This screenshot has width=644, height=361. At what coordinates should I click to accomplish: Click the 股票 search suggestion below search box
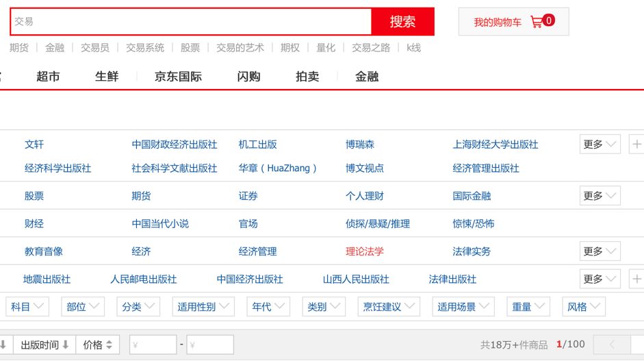[190, 48]
